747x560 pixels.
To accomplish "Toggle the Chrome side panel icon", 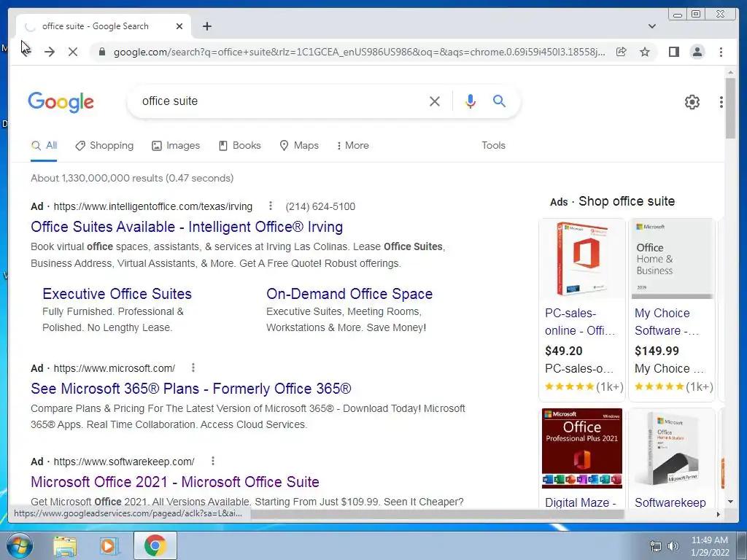I will coord(673,52).
